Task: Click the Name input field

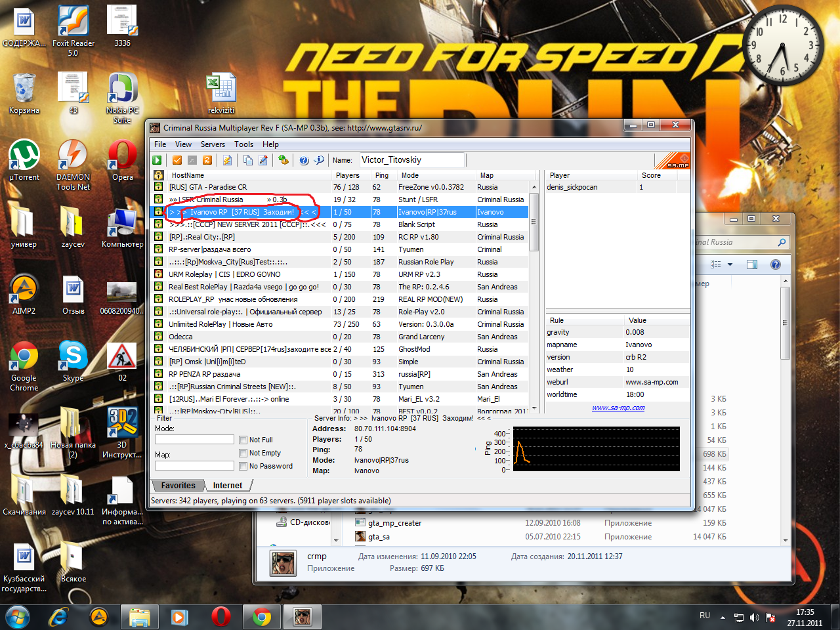Action: [412, 160]
